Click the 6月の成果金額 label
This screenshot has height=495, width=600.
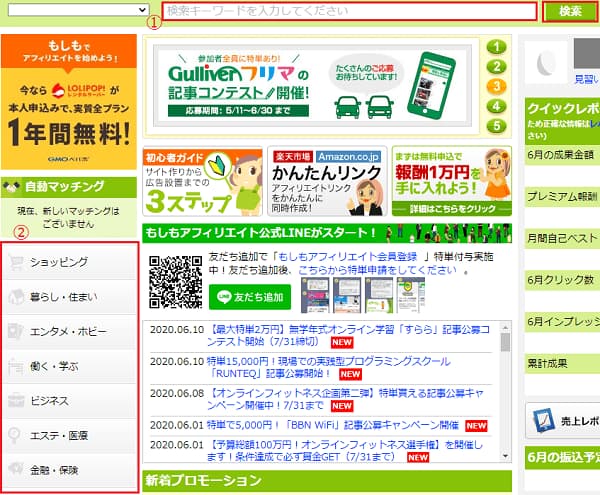pyautogui.click(x=561, y=155)
